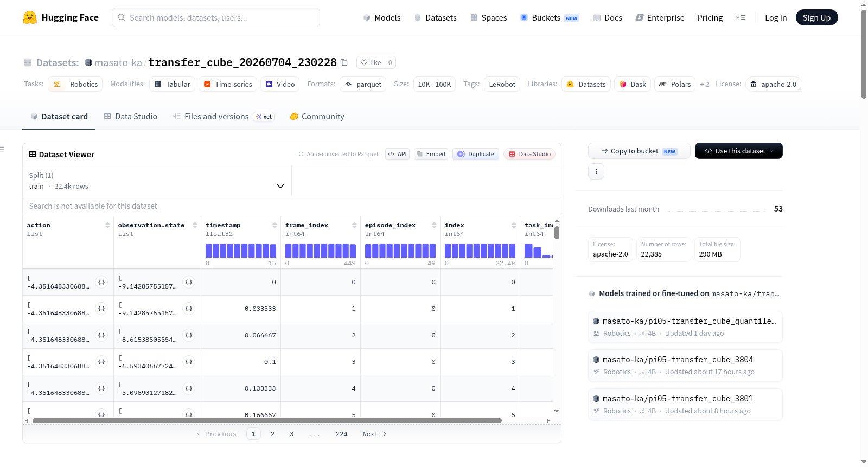Image resolution: width=868 pixels, height=467 pixels.
Task: Open Models in the top navigation
Action: coord(382,17)
